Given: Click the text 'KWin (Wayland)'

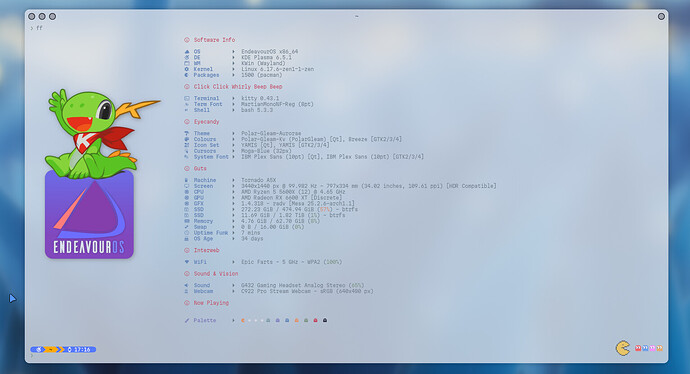Looking at the screenshot, I should 263,63.
